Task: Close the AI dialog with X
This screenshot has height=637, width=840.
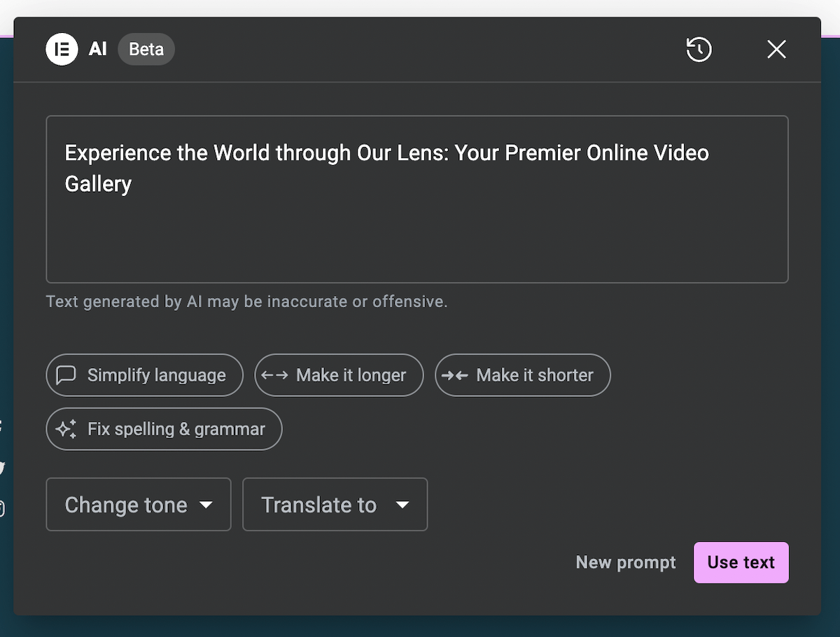Action: 776,50
